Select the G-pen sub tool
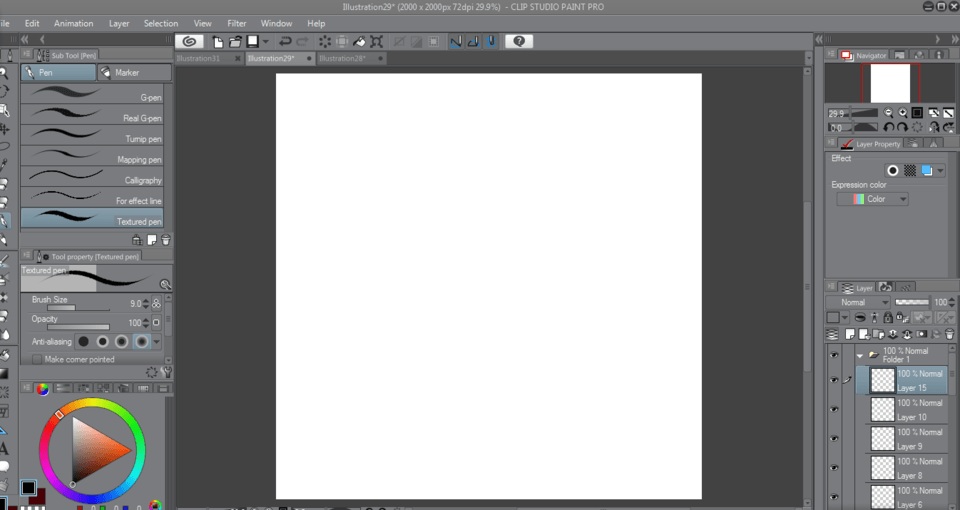The width and height of the screenshot is (960, 510). (91, 97)
